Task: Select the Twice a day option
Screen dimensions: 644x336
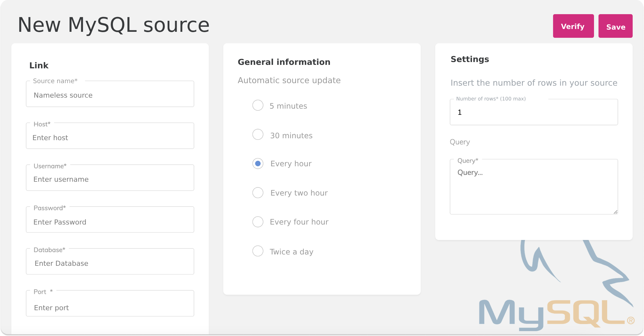Action: pyautogui.click(x=258, y=251)
